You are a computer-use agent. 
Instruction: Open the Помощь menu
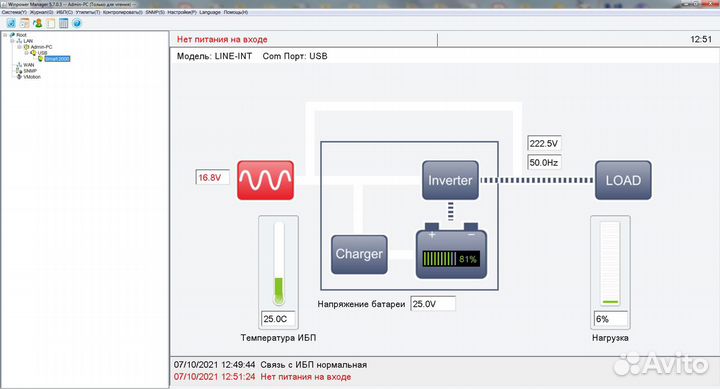pyautogui.click(x=236, y=12)
